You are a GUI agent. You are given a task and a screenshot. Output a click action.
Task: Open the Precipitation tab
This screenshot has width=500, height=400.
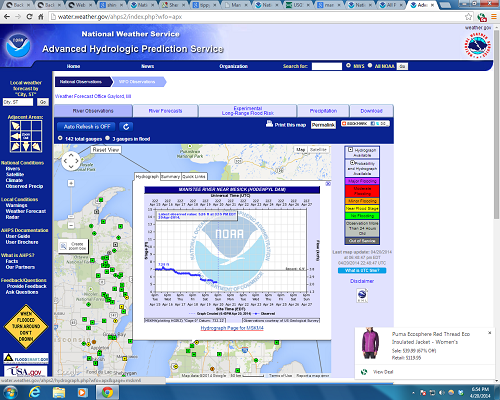tap(323, 111)
